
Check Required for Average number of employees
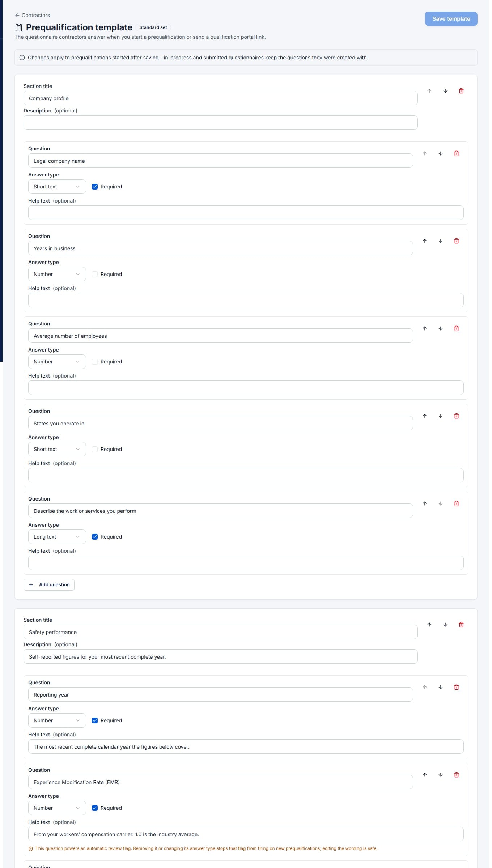[95, 362]
